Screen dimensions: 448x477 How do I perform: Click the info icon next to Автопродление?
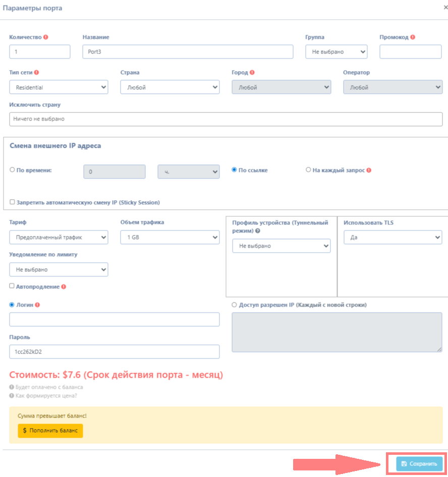[64, 287]
